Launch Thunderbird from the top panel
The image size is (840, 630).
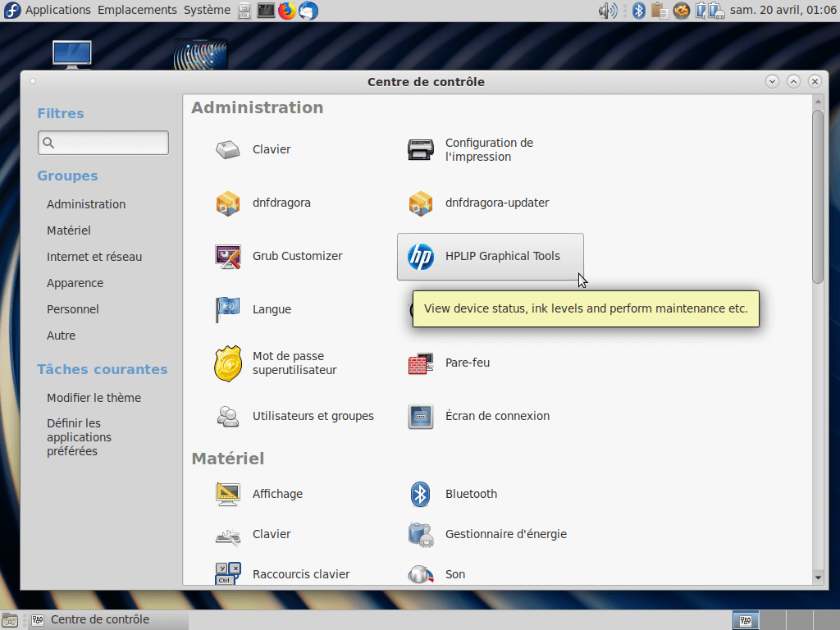pyautogui.click(x=308, y=10)
